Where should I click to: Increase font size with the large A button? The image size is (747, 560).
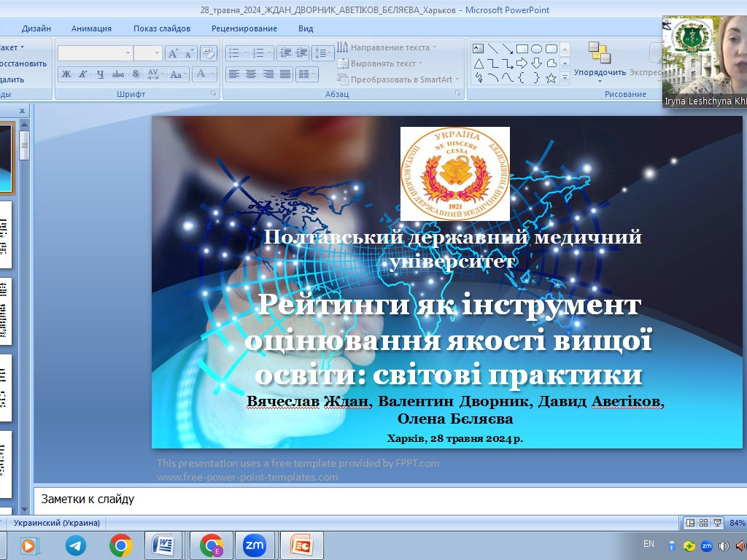coord(173,53)
